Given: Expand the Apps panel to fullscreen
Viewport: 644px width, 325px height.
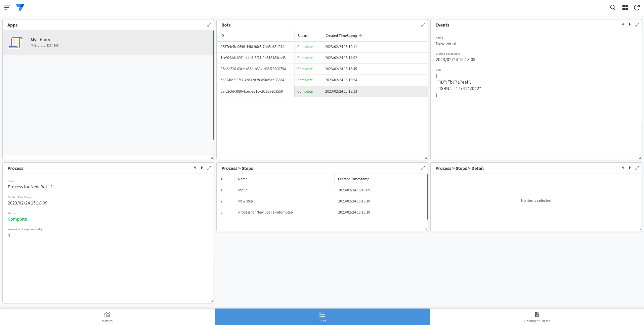Looking at the screenshot, I should click(209, 25).
